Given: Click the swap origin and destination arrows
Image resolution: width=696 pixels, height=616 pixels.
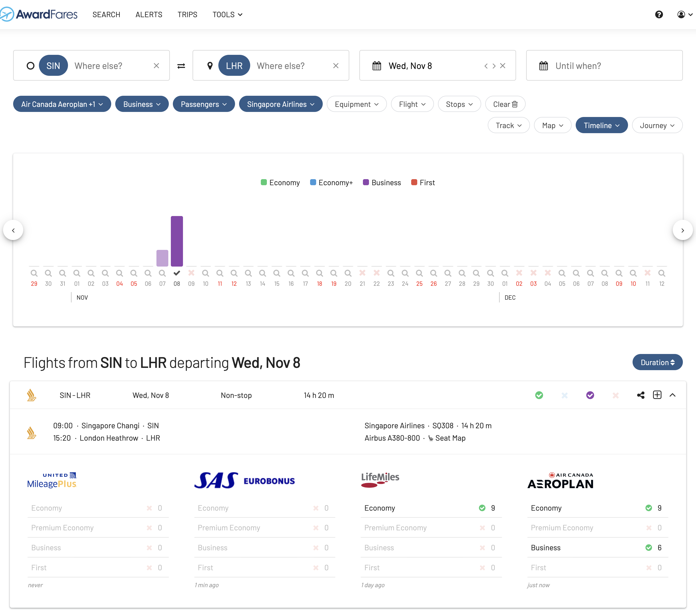Looking at the screenshot, I should 181,66.
